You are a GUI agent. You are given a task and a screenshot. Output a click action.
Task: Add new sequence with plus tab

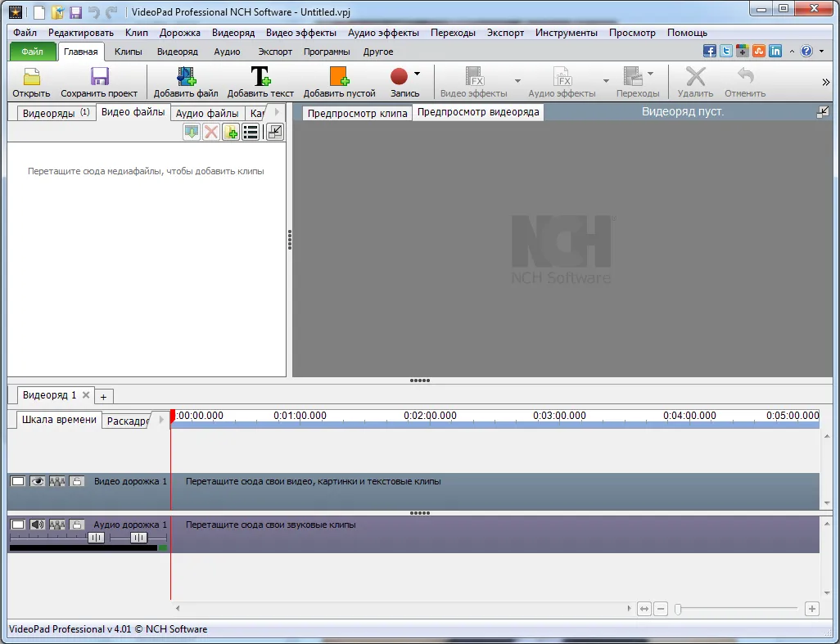pos(103,397)
